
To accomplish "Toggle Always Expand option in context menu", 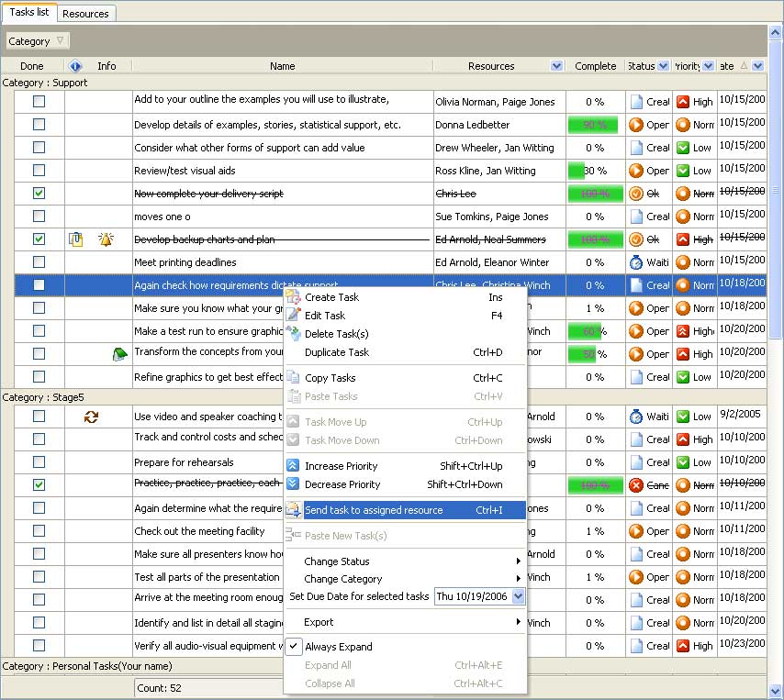I will [339, 647].
